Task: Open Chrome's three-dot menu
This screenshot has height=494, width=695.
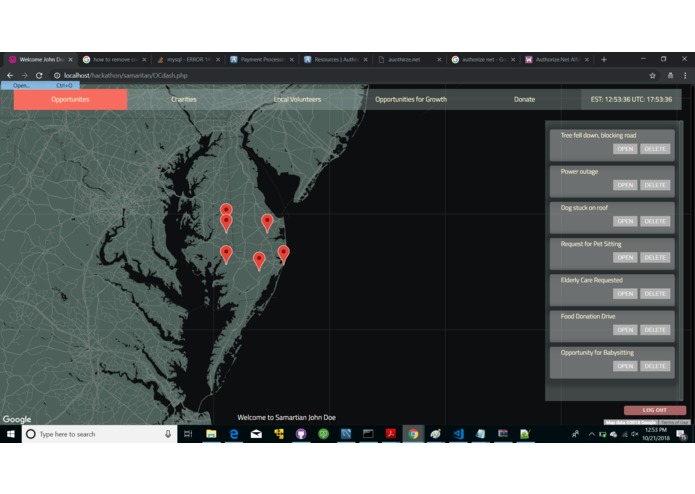Action: click(x=685, y=76)
